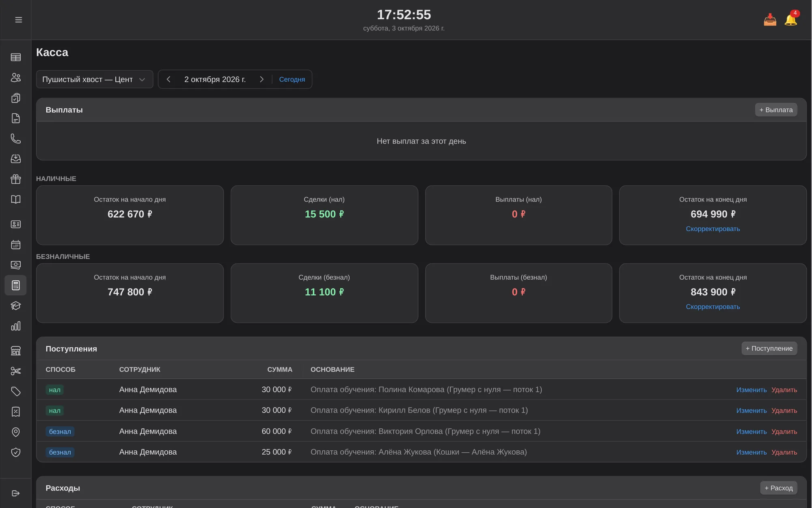Open the open-book sidebar icon
Image resolution: width=812 pixels, height=508 pixels.
click(x=16, y=200)
